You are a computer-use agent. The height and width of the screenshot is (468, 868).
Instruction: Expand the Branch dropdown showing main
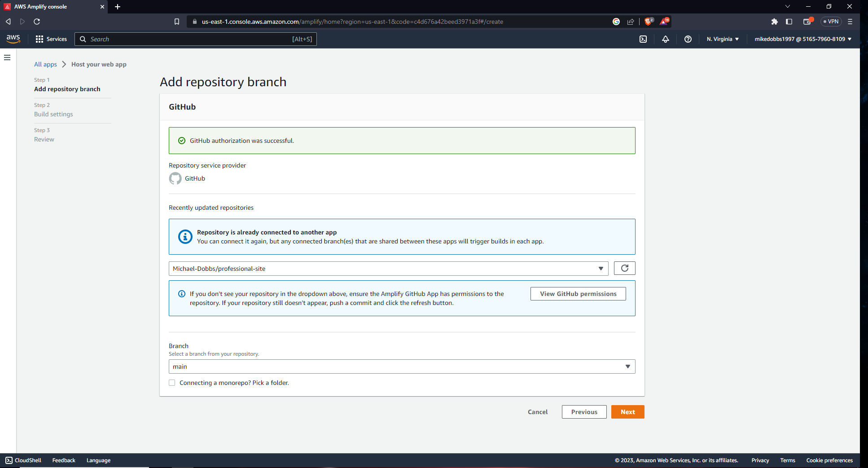pyautogui.click(x=402, y=366)
